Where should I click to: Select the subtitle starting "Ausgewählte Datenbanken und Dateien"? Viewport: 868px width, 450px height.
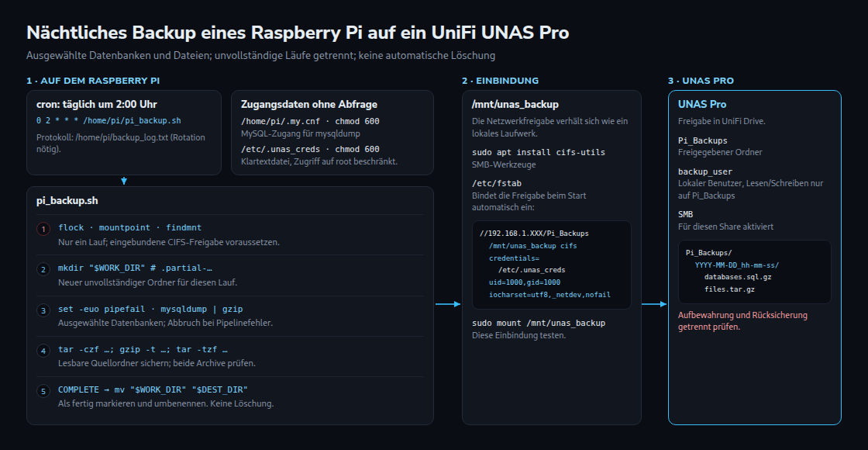pyautogui.click(x=260, y=55)
